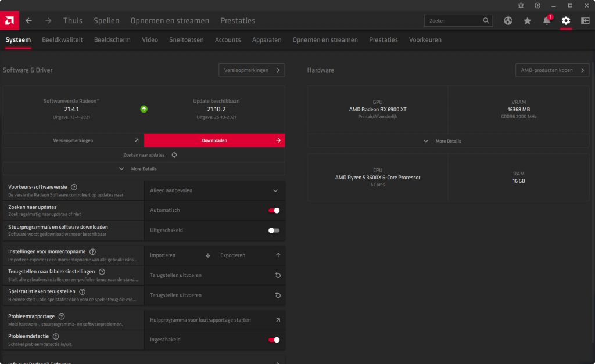Viewport: 595px width, 364px height.
Task: Open notifications bell icon
Action: [x=546, y=21]
